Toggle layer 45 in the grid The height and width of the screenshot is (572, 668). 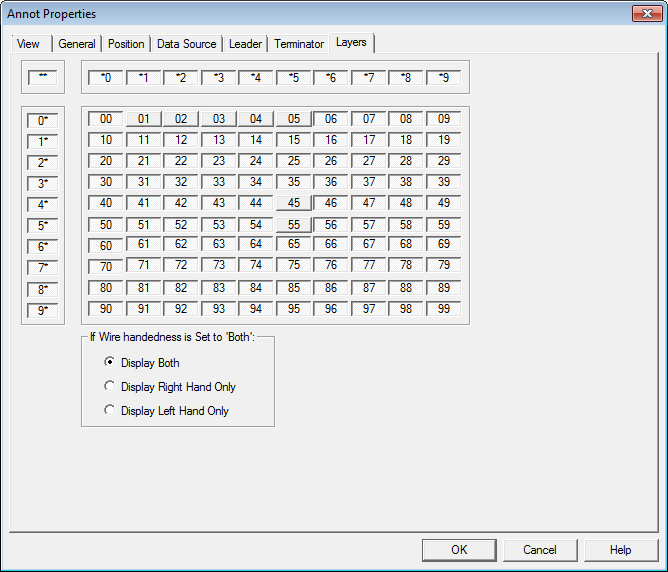(294, 203)
